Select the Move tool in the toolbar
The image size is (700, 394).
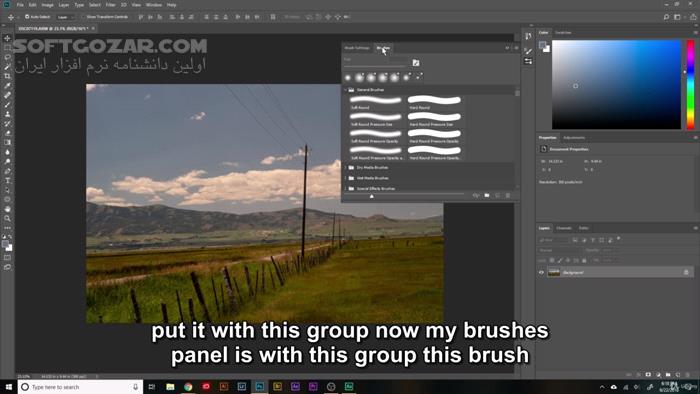pos(7,38)
